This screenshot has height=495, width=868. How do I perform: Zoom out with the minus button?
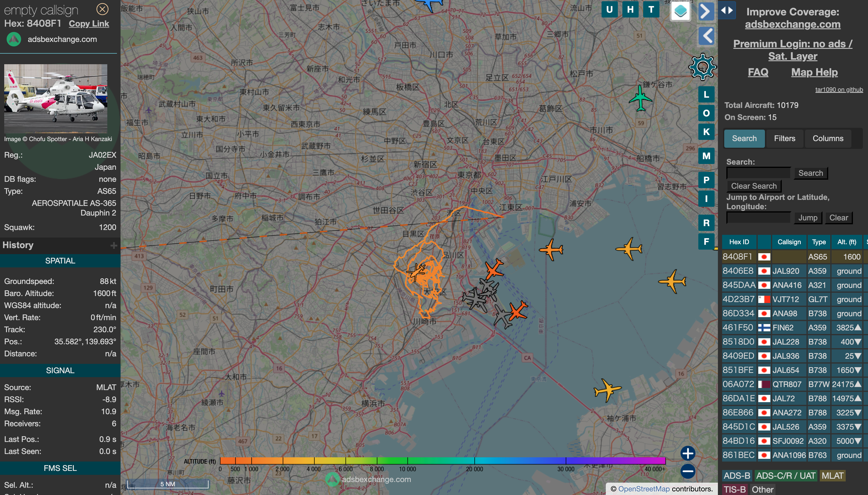coord(688,471)
